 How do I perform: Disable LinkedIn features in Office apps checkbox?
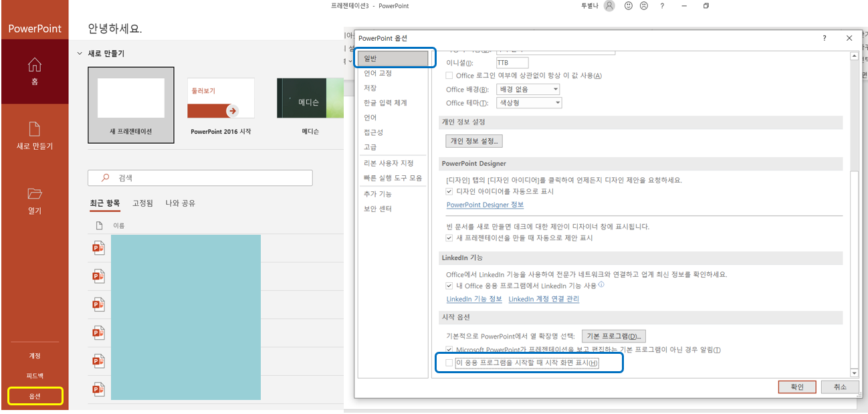450,286
